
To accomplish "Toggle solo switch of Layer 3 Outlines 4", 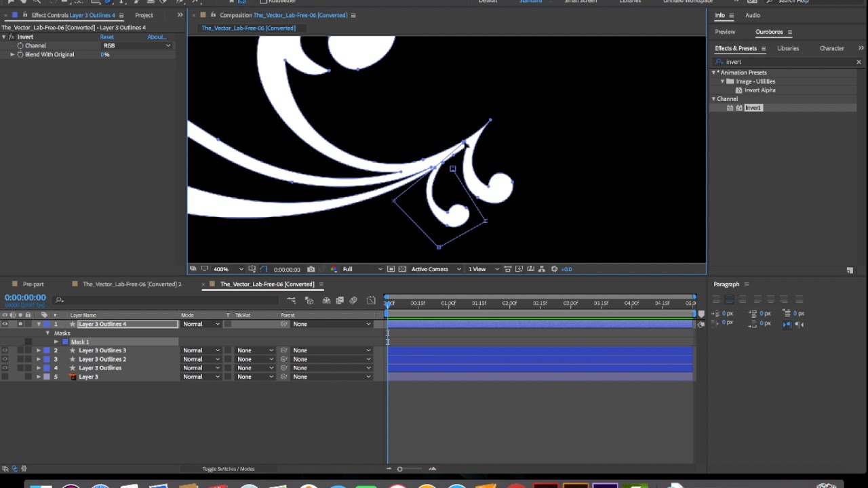I will point(20,324).
